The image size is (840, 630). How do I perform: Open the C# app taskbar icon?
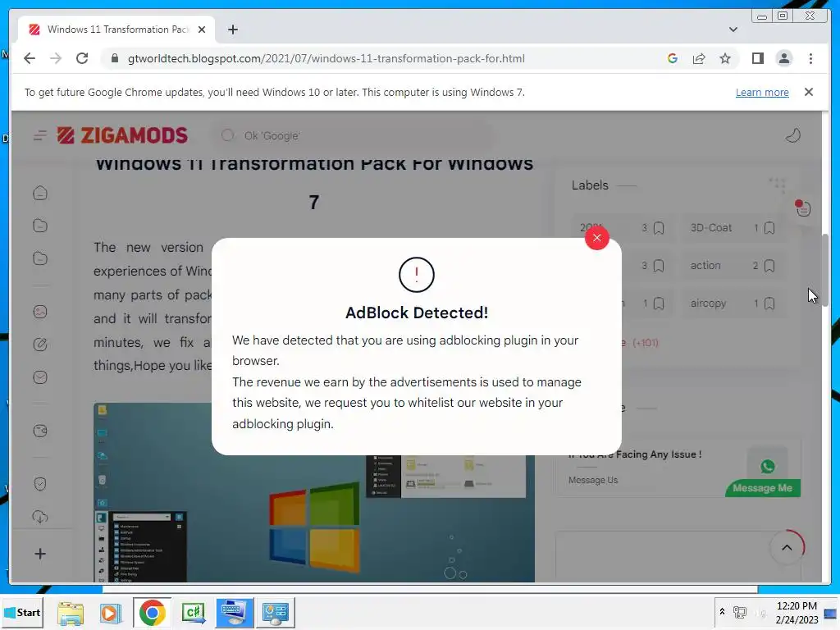click(x=194, y=612)
